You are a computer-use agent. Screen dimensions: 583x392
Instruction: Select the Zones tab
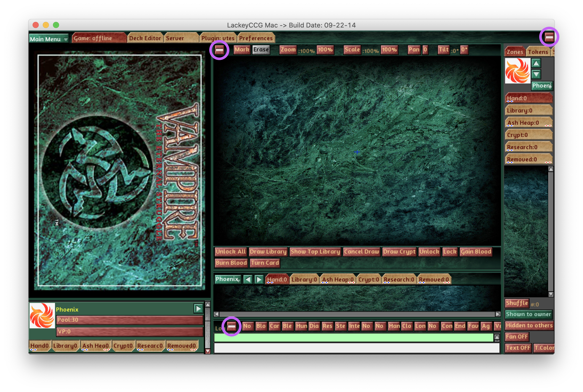click(515, 52)
